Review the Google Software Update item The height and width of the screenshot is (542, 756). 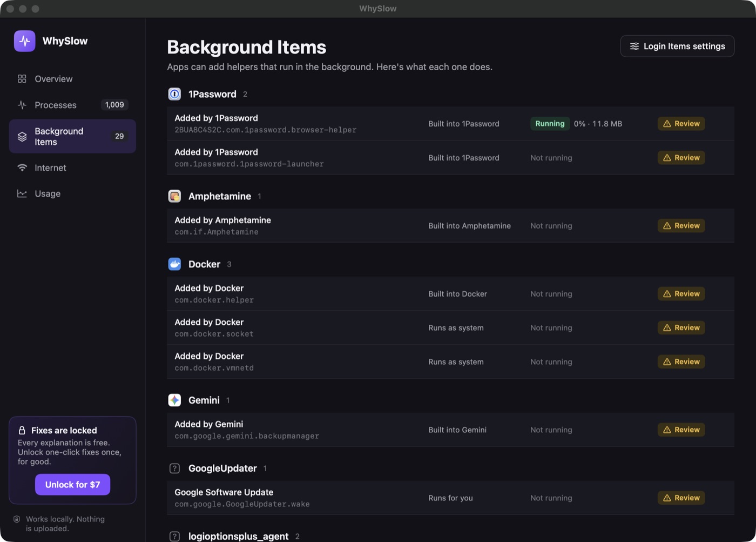coord(681,498)
